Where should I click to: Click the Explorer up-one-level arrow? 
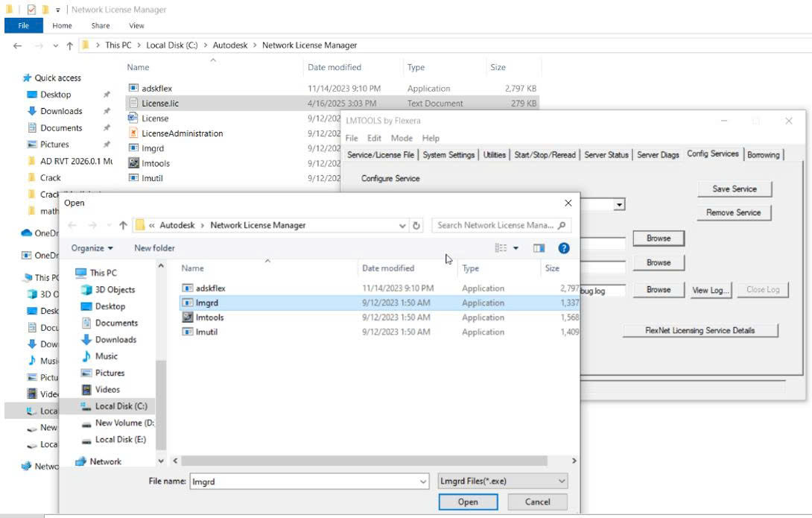pos(69,45)
